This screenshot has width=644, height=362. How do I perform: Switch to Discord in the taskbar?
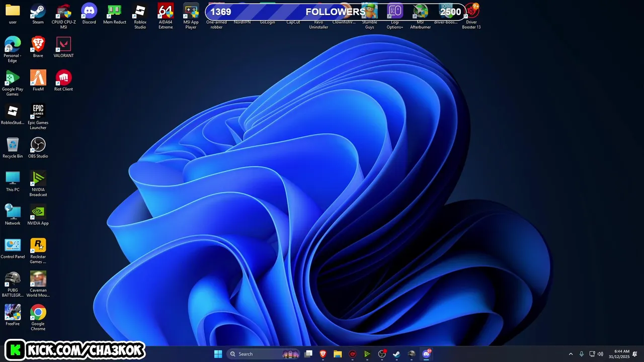(426, 354)
